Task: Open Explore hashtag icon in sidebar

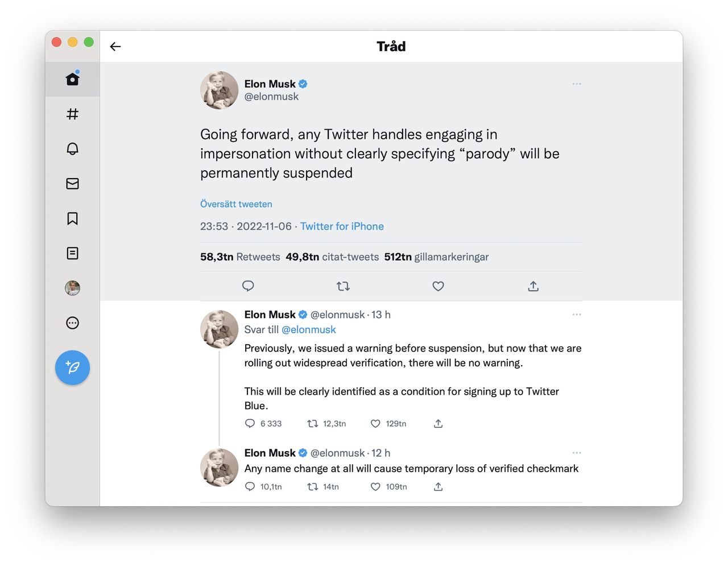Action: tap(72, 114)
